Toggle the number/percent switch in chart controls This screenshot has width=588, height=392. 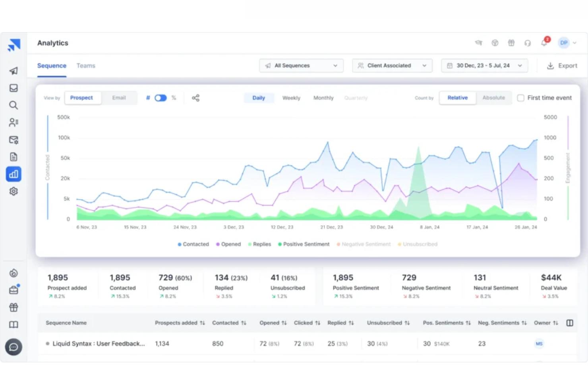161,98
